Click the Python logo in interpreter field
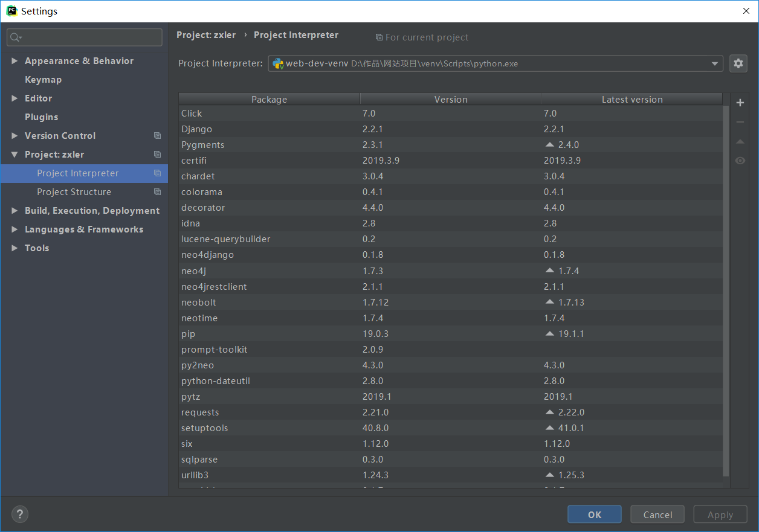Screen dimensions: 759x532 coord(278,63)
